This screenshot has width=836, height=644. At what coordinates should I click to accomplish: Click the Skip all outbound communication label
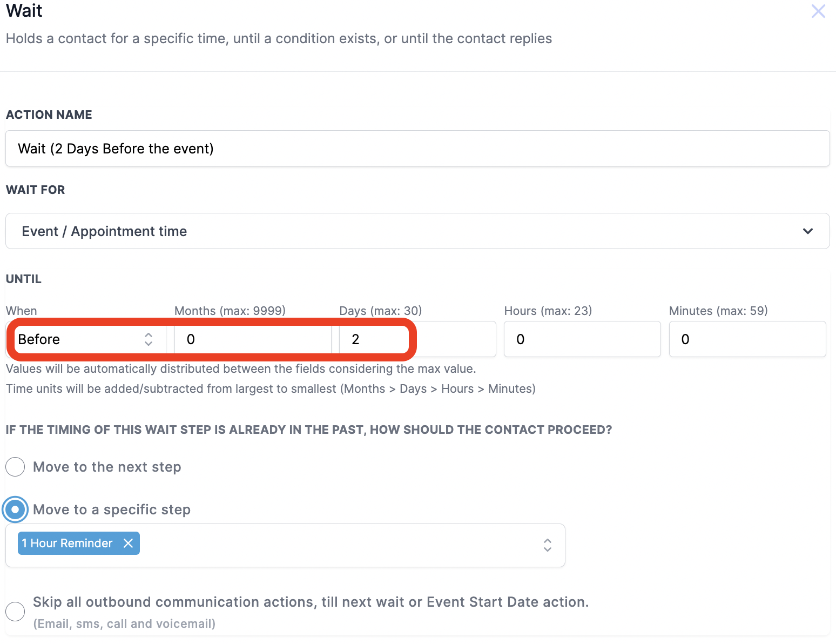click(311, 602)
